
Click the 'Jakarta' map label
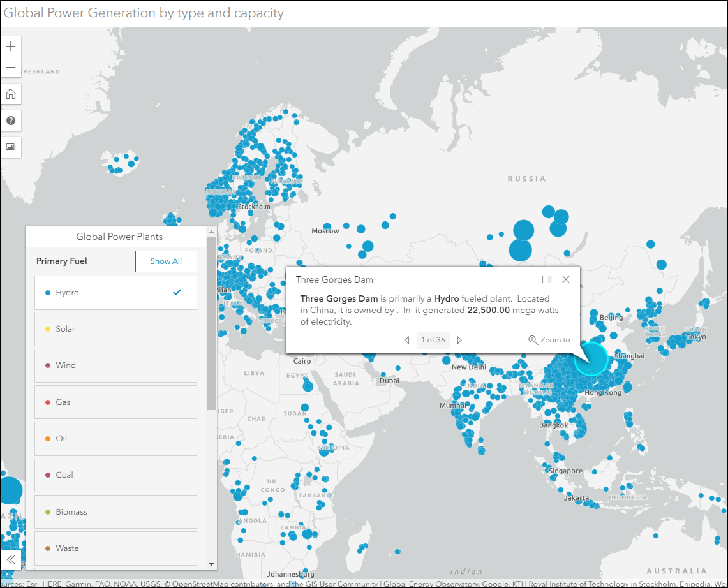coord(576,498)
